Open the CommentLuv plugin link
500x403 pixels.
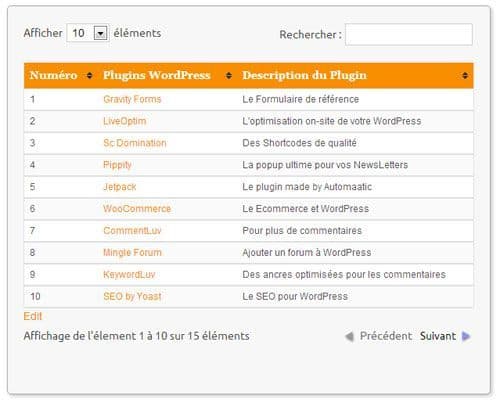point(132,231)
